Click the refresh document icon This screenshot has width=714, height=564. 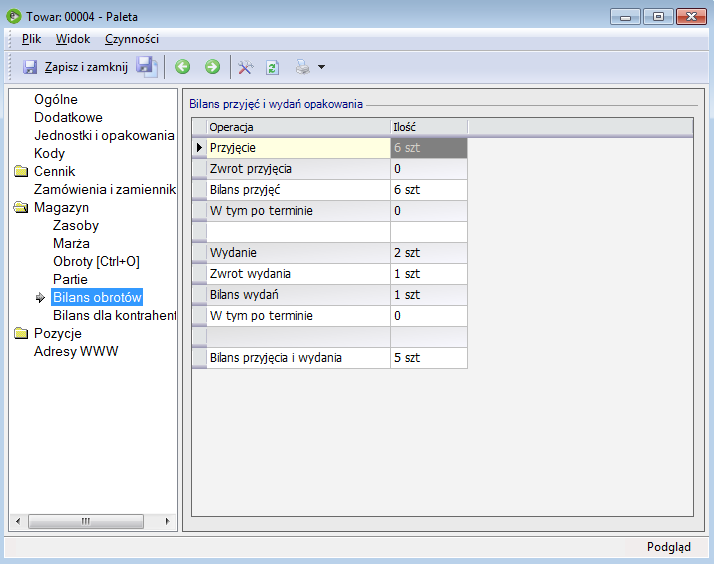pyautogui.click(x=272, y=68)
